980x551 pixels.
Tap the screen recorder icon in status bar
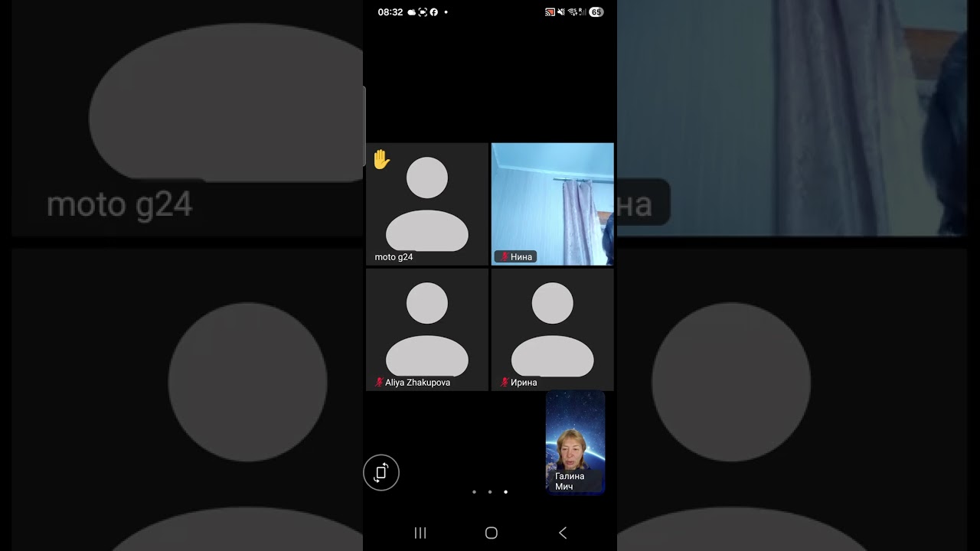[423, 12]
